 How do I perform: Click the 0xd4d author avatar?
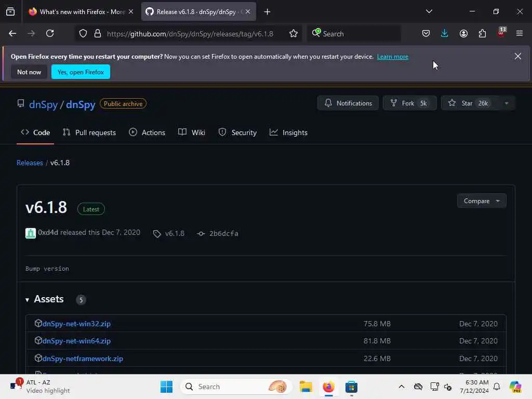31,233
